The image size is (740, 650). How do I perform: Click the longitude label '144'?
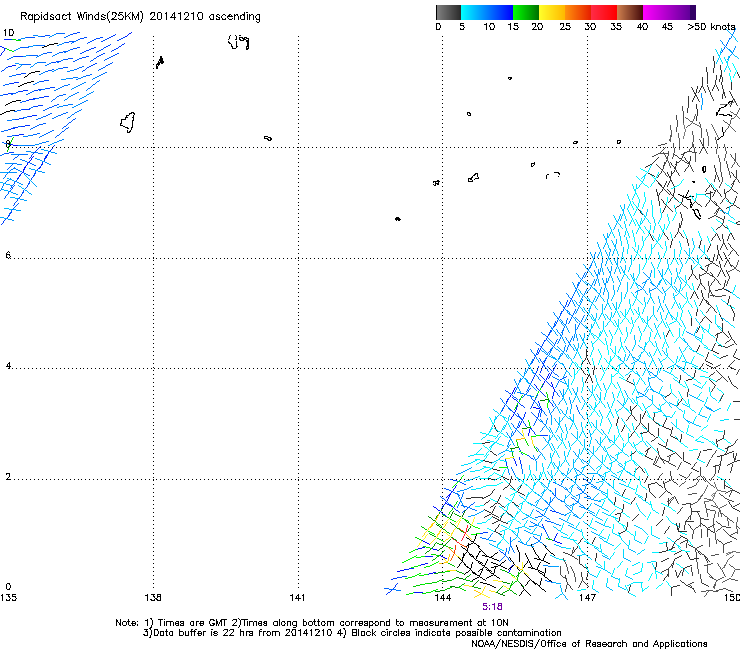point(443,598)
